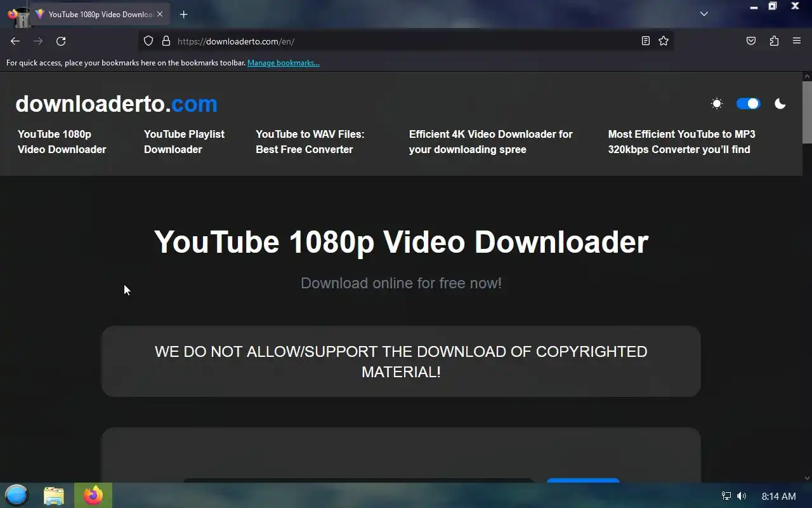Click the sun light-mode icon
Screen dimensions: 812x508
(x=717, y=104)
